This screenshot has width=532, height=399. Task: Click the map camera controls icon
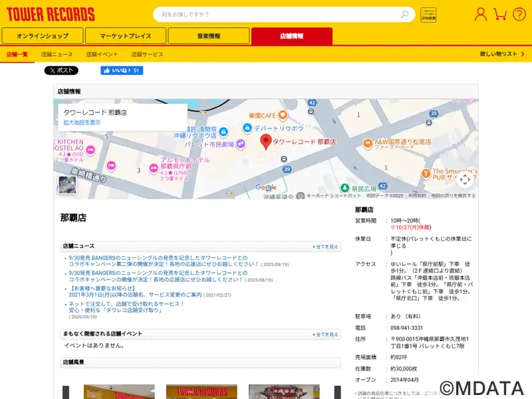click(x=465, y=179)
